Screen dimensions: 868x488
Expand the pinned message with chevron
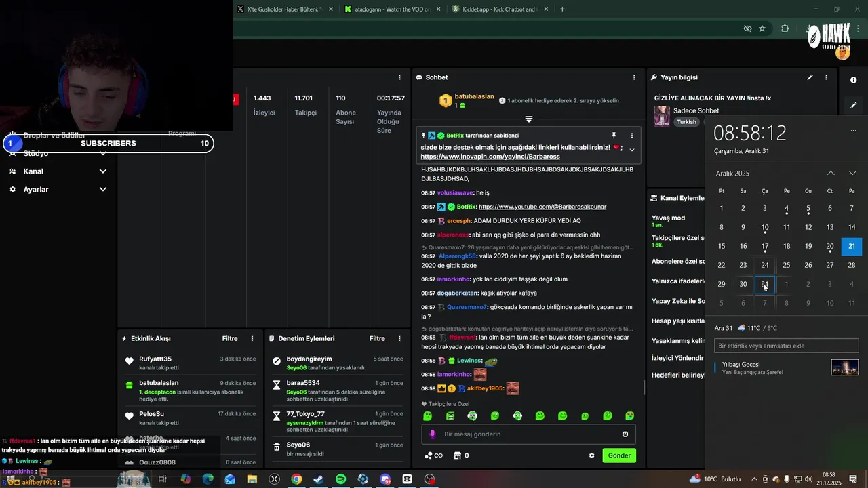631,150
